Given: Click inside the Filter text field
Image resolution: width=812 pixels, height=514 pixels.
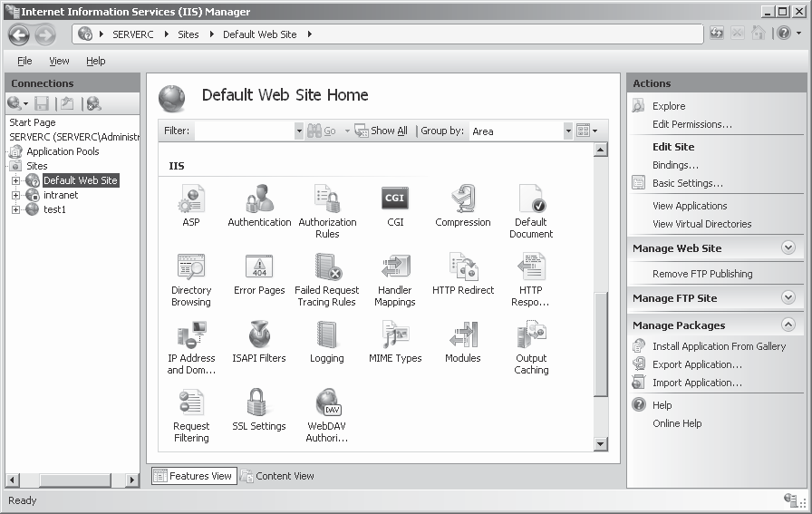Looking at the screenshot, I should click(x=245, y=131).
